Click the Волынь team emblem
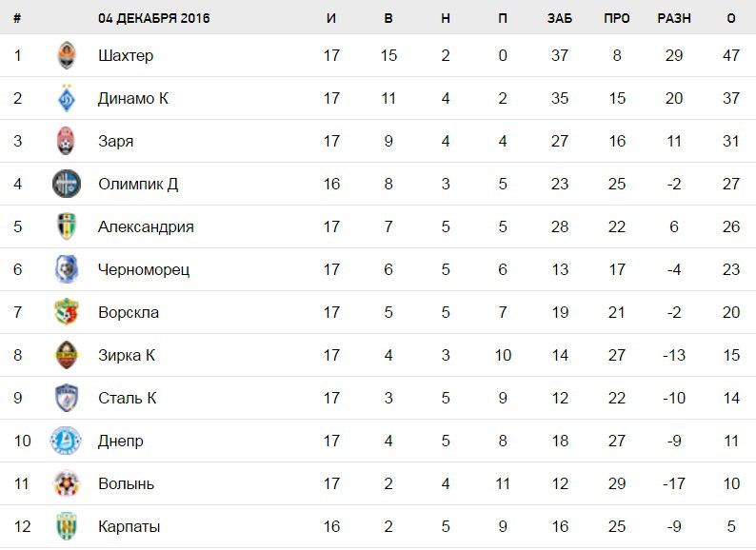756x550 pixels. point(66,483)
